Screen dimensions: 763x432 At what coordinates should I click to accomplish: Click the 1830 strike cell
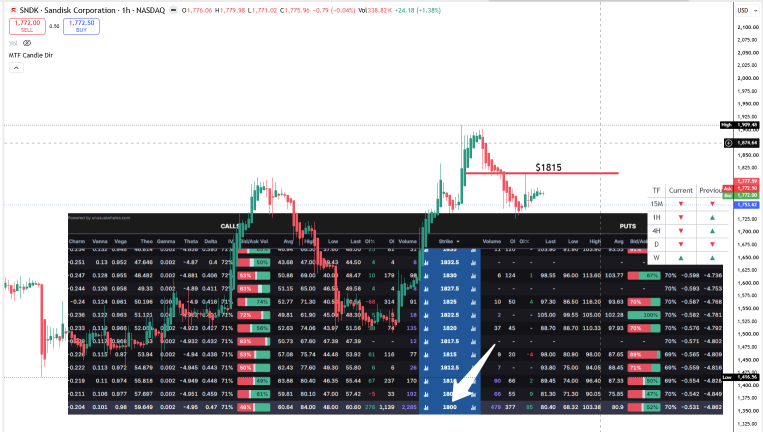pos(449,275)
